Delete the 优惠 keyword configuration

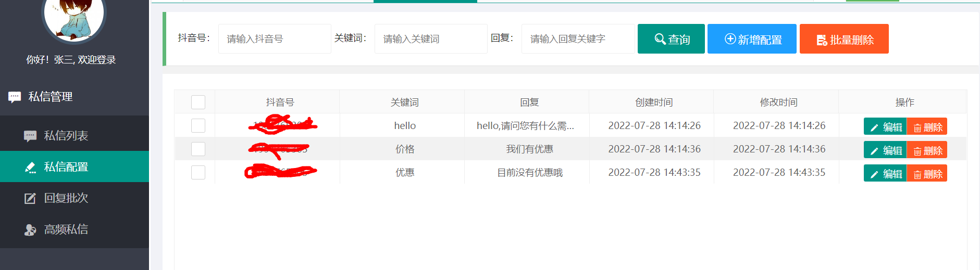[x=927, y=173]
